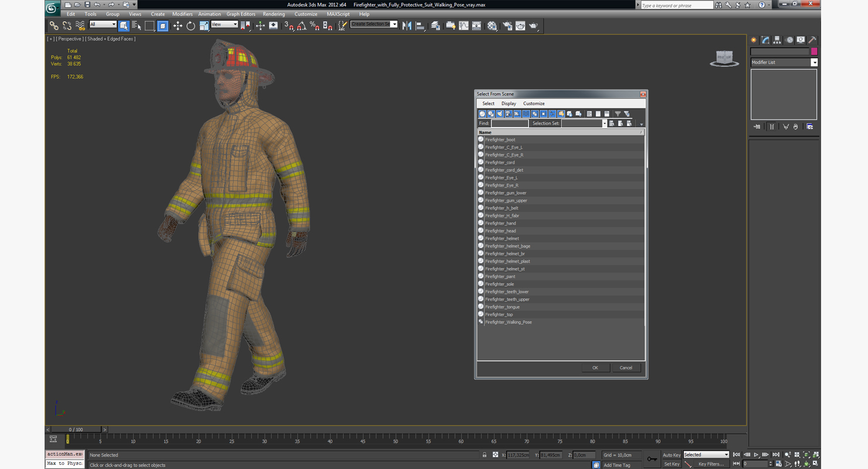Click OK in Select From Scene dialog

tap(595, 368)
